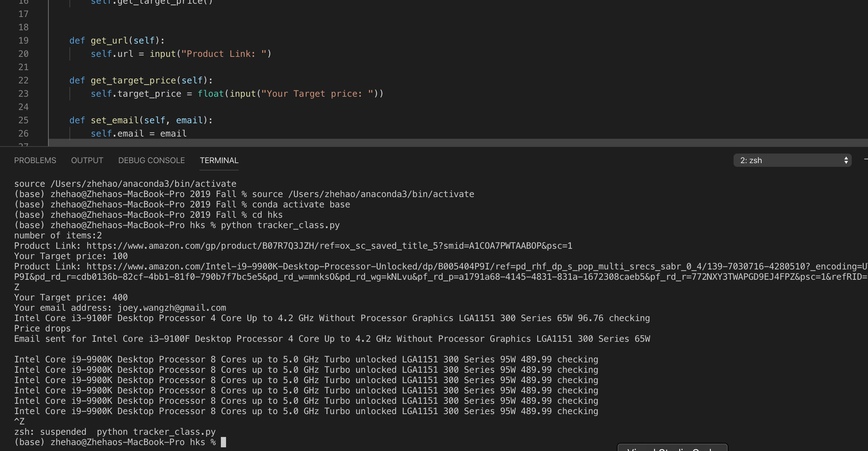Click the editor's horizontal scrollbar
Image resolution: width=868 pixels, height=451 pixels.
[458, 142]
